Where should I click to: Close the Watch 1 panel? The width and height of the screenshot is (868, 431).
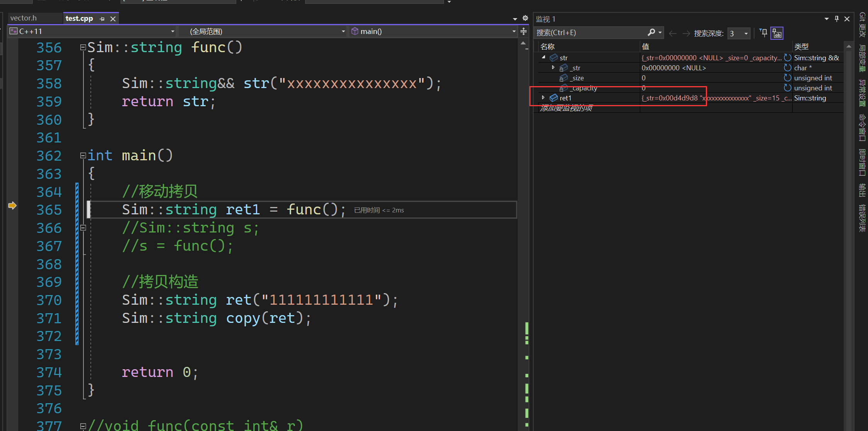tap(847, 19)
